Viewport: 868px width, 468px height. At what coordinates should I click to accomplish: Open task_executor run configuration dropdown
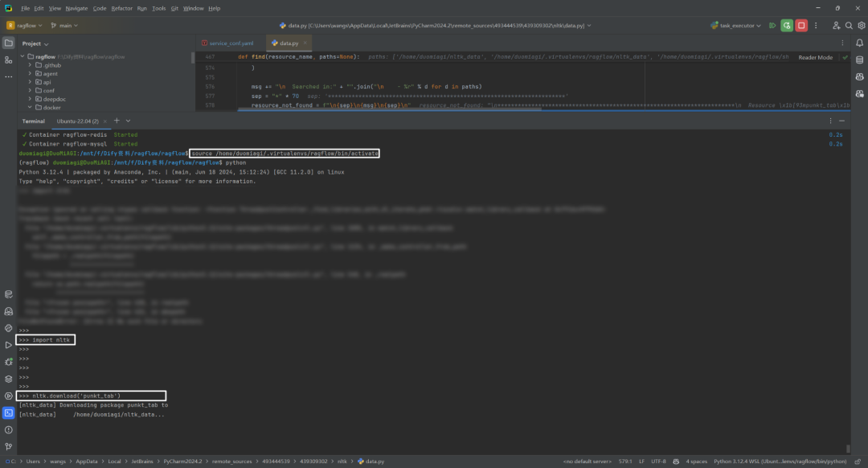click(735, 26)
